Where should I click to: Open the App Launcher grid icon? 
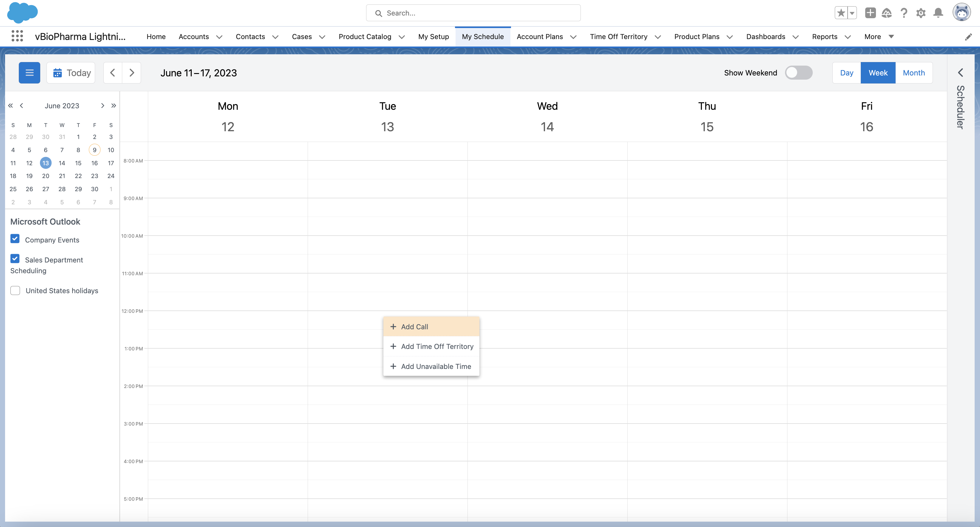pyautogui.click(x=17, y=36)
